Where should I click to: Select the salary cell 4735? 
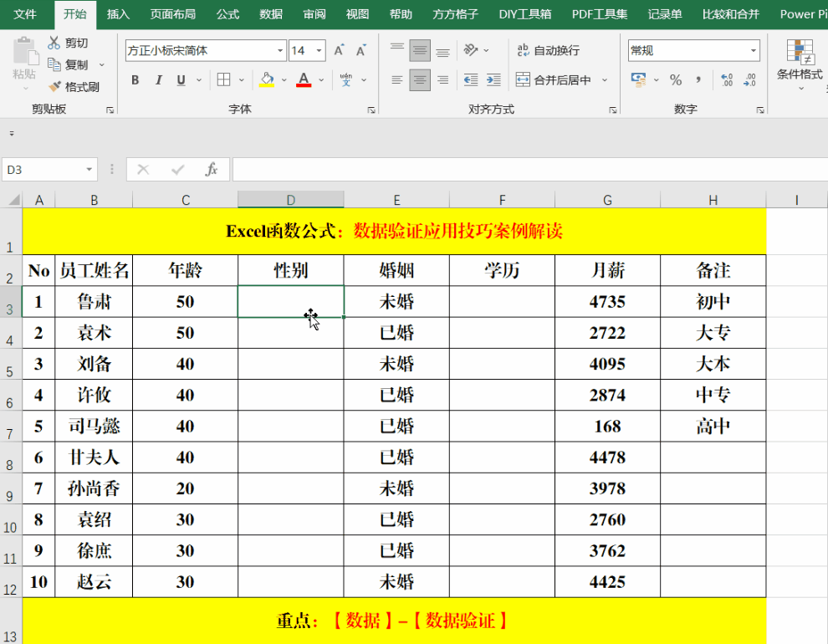[x=607, y=302]
